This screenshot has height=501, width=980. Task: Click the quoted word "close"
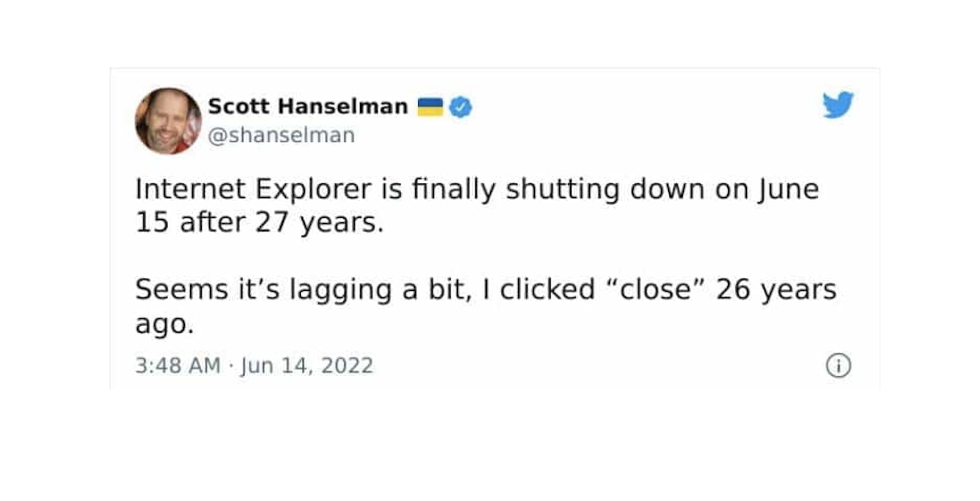655,290
